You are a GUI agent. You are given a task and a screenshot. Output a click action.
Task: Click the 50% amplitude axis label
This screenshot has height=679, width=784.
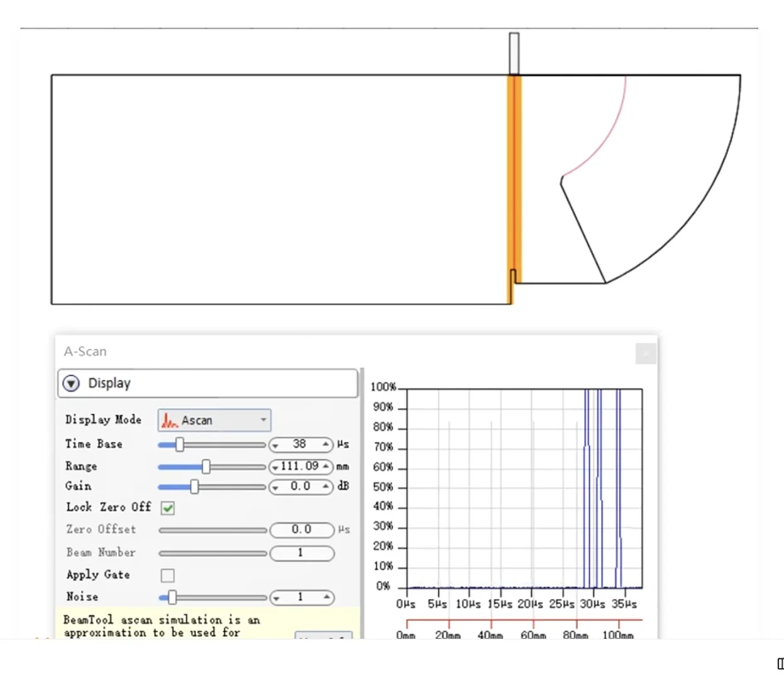tap(383, 487)
